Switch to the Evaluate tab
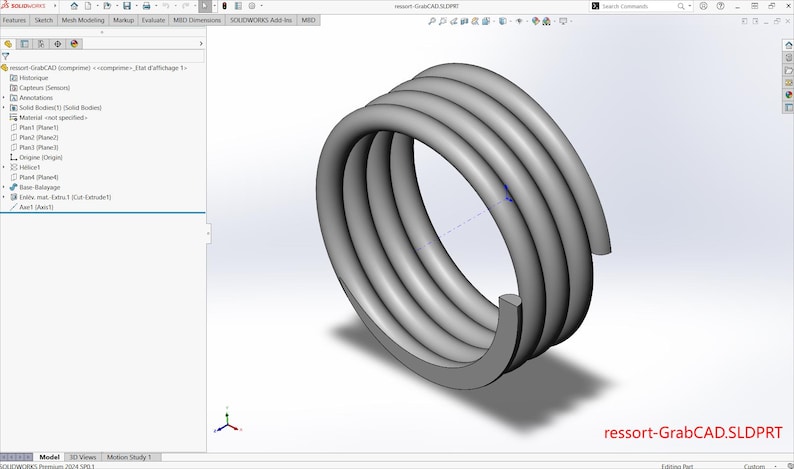 [153, 20]
